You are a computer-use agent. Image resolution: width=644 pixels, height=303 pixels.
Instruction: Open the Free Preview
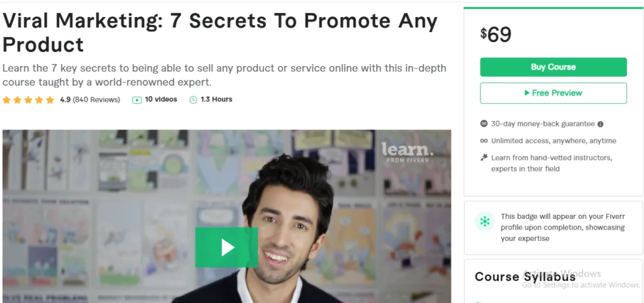point(553,93)
